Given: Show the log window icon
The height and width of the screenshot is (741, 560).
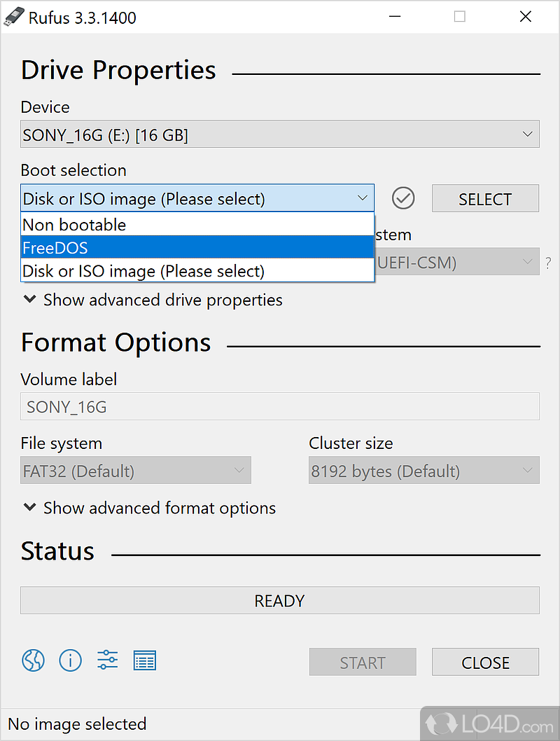Looking at the screenshot, I should 144,660.
